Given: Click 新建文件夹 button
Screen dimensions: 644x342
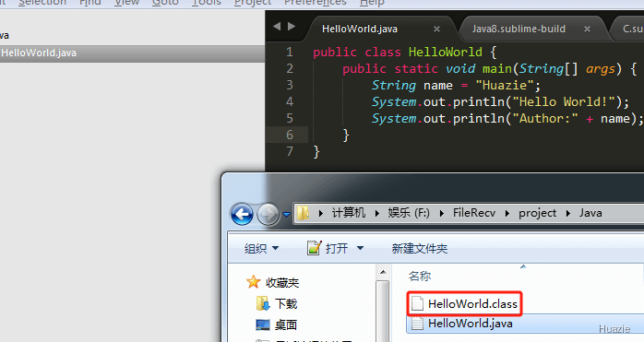Looking at the screenshot, I should pyautogui.click(x=420, y=248).
